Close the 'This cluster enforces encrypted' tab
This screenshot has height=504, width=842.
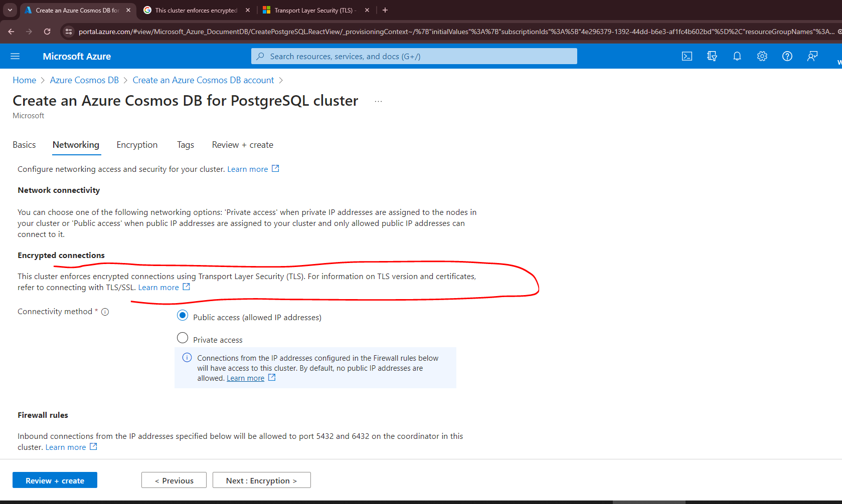click(248, 10)
